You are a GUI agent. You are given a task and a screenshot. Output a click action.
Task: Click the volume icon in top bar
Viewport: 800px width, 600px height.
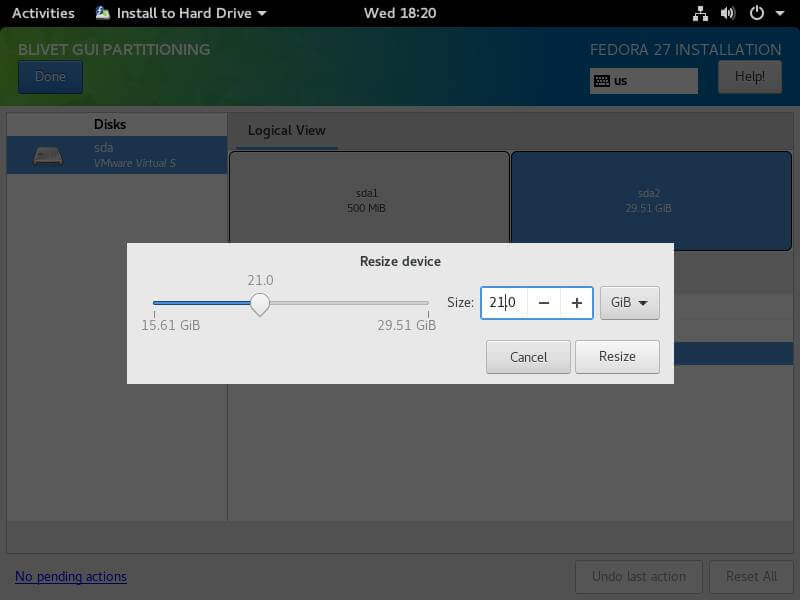coord(728,13)
